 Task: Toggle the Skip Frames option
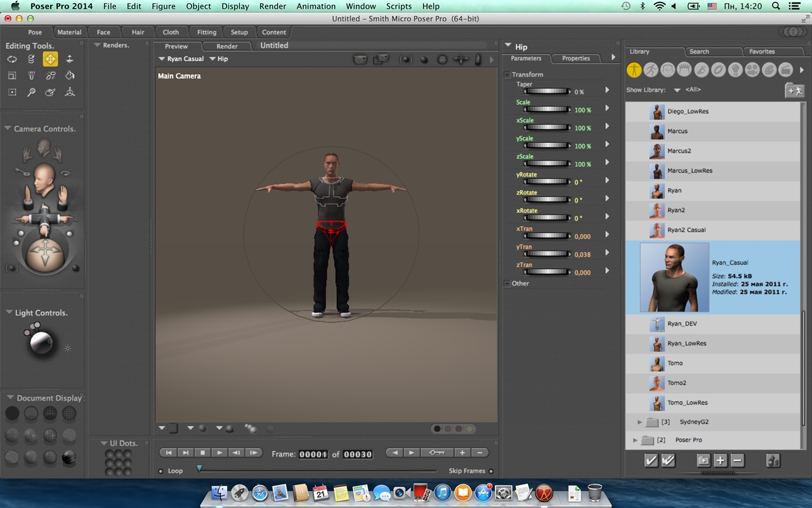(x=491, y=471)
